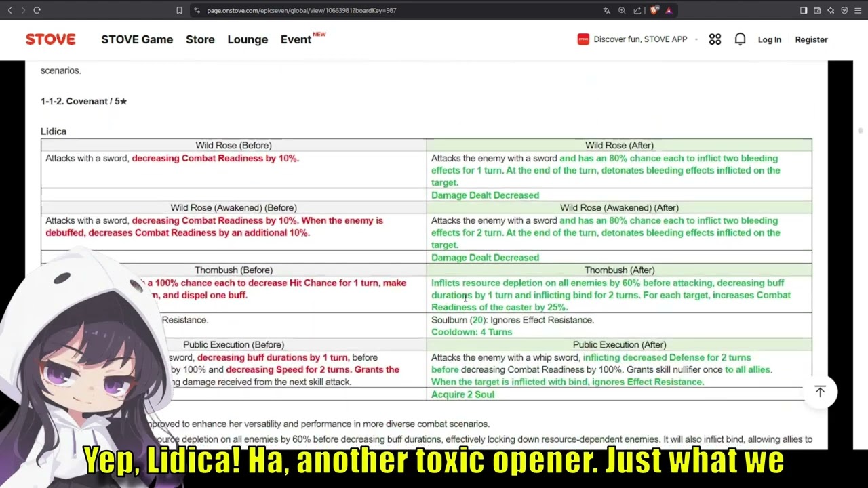The image size is (868, 488).
Task: Click the Public Execution (Before) header cell
Action: [233, 344]
